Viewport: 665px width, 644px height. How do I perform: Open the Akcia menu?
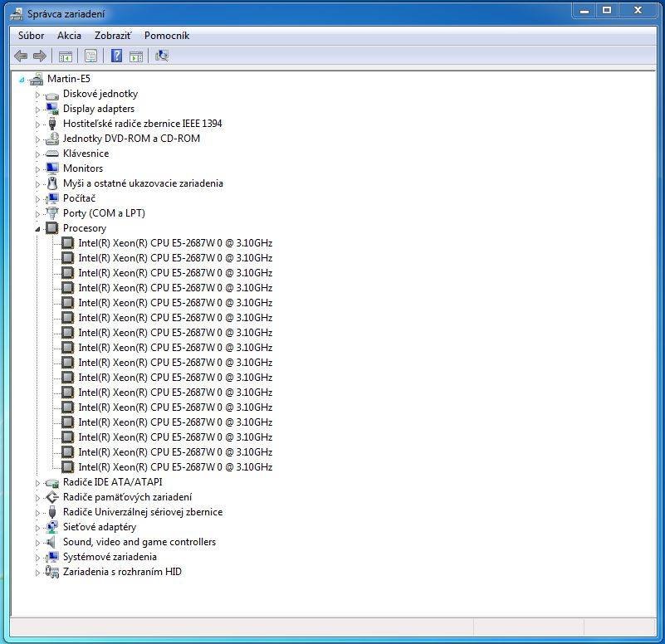pos(69,36)
